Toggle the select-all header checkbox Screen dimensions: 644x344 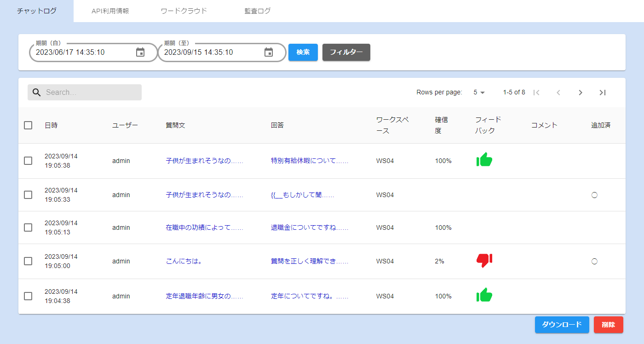tap(28, 125)
